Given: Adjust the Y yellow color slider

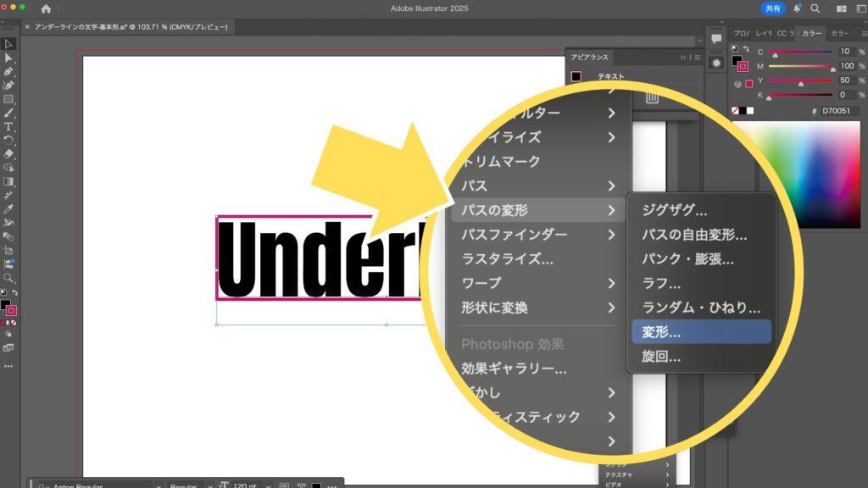Looking at the screenshot, I should point(800,82).
